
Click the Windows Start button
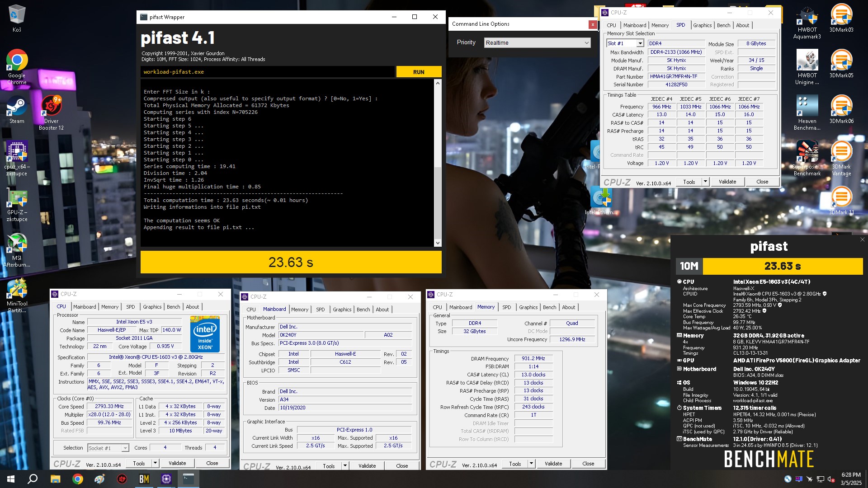tap(11, 479)
